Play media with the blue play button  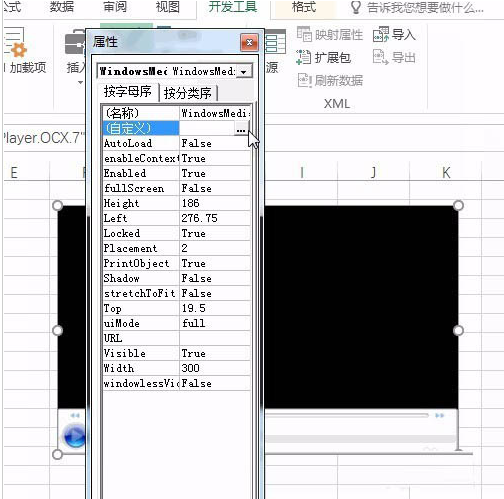tap(74, 436)
